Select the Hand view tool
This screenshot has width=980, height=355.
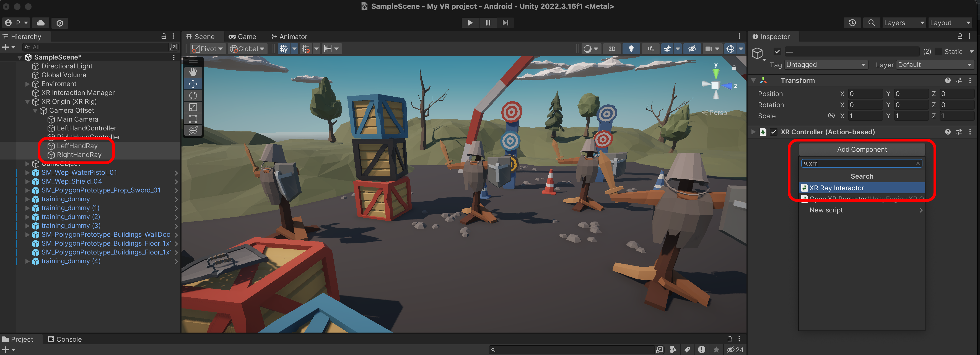(193, 72)
